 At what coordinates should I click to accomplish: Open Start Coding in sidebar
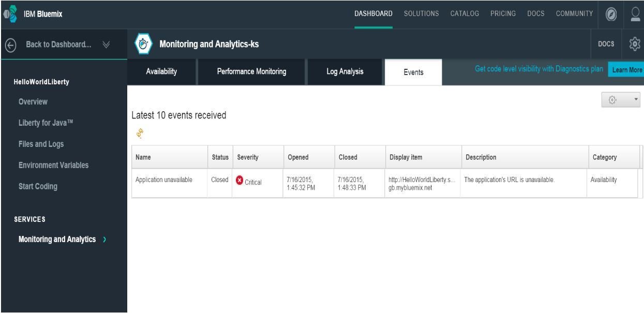pyautogui.click(x=38, y=187)
